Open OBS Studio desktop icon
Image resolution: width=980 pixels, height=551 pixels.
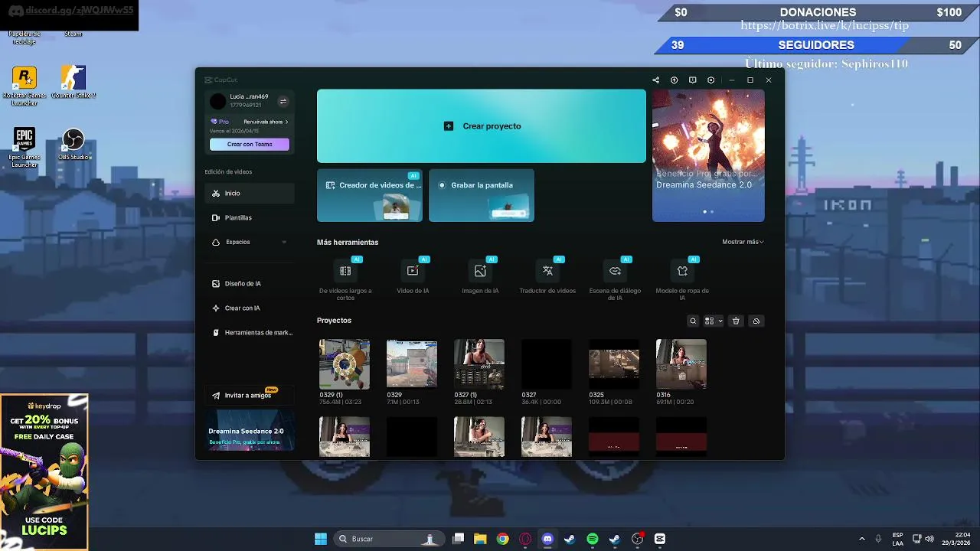73,145
